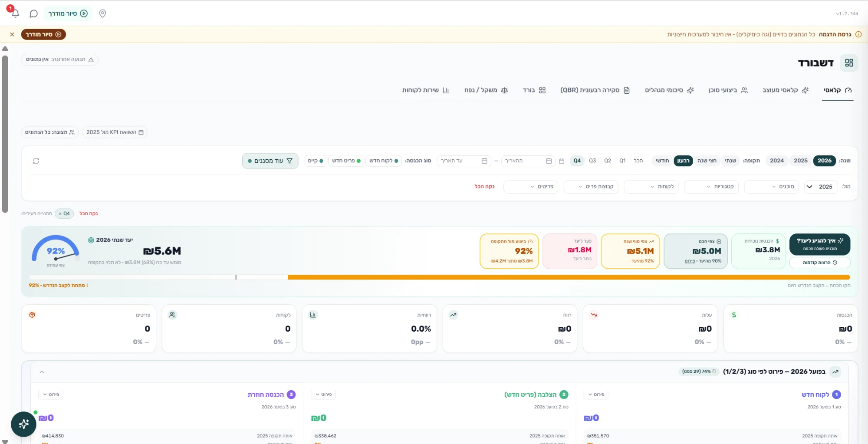Open the קטגוריות dropdown
Screen dimensions: 868x444
[x=711, y=187]
